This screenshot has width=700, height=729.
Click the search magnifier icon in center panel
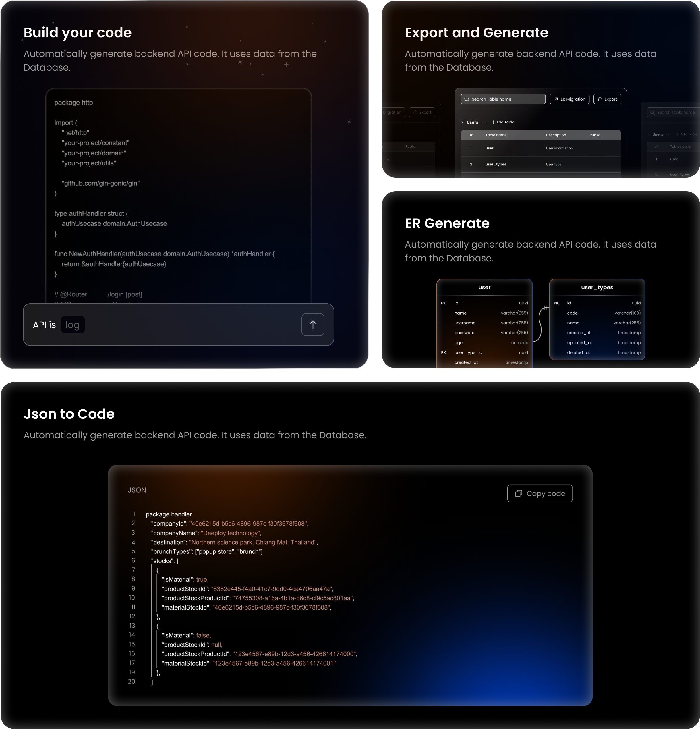[x=467, y=99]
